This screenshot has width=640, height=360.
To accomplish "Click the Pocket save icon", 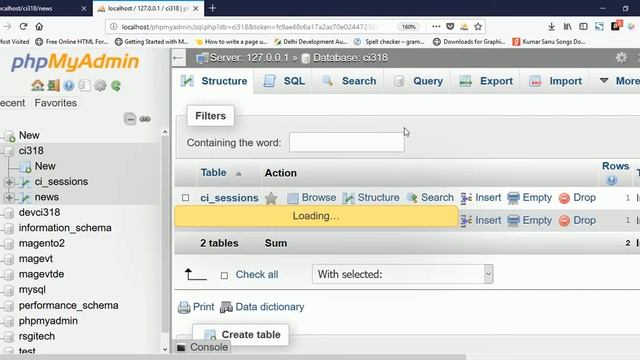I will tap(450, 27).
